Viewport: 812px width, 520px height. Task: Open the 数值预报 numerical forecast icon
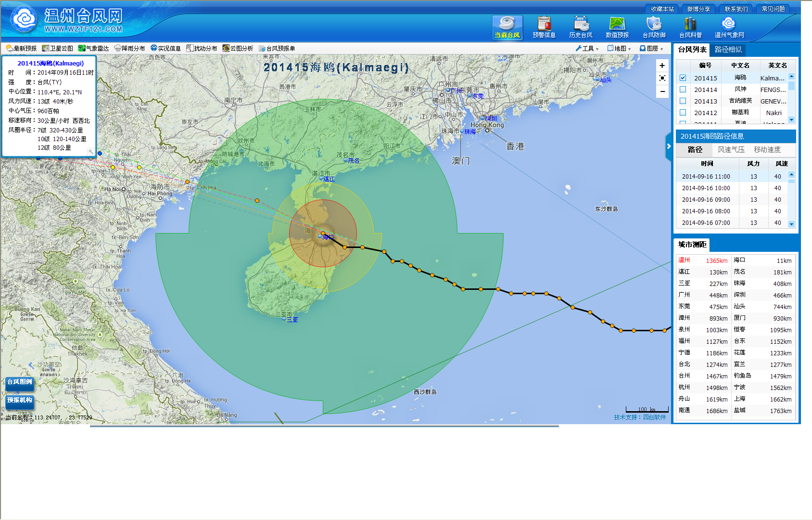(x=617, y=27)
